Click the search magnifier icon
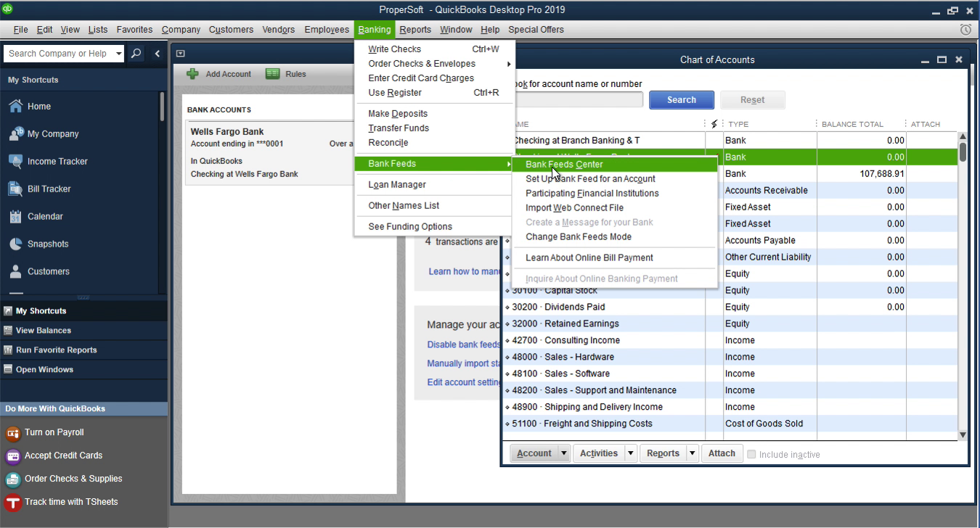Screen dimensions: 980x528 click(136, 54)
